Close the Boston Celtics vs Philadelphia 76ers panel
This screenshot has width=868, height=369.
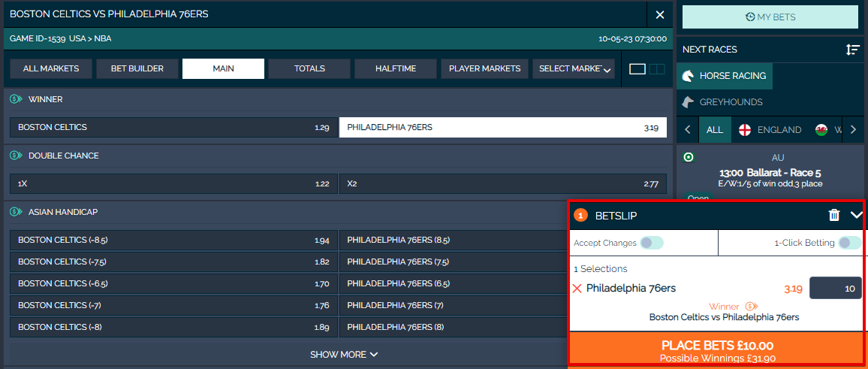pyautogui.click(x=660, y=15)
